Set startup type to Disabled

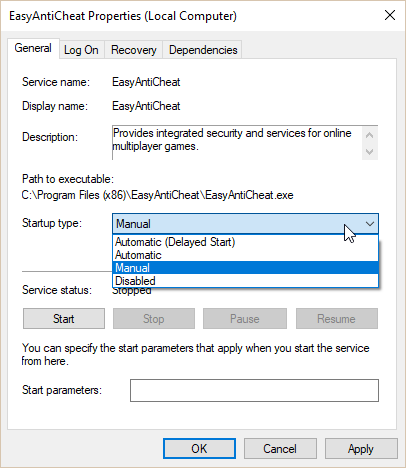point(245,281)
